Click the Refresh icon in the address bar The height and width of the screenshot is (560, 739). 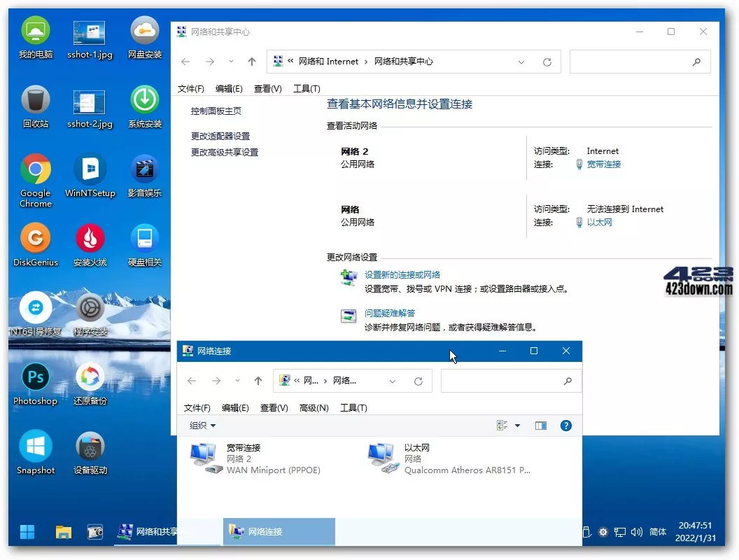click(x=419, y=381)
